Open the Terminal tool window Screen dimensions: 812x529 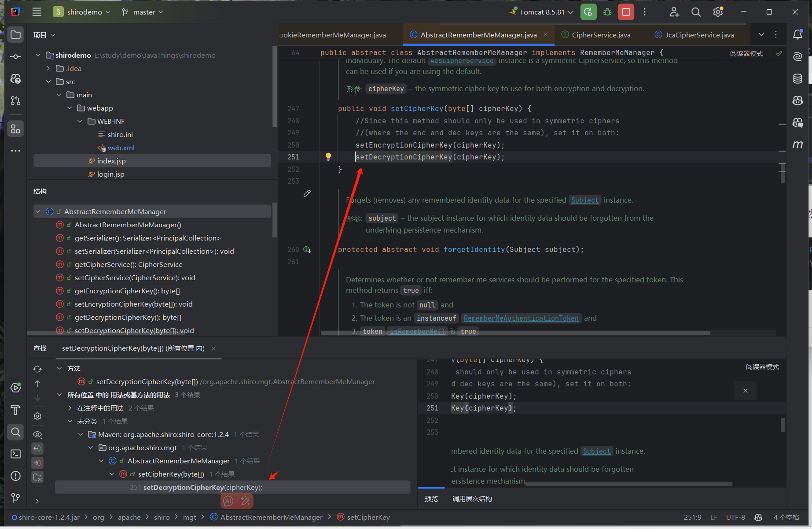coord(16,454)
